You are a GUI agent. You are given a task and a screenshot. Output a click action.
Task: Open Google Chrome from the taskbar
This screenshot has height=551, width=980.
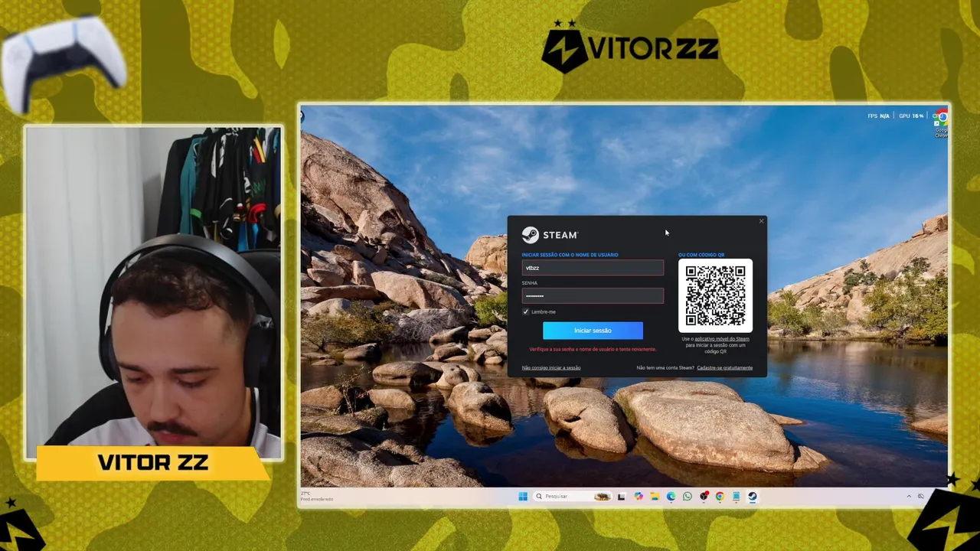coord(720,497)
